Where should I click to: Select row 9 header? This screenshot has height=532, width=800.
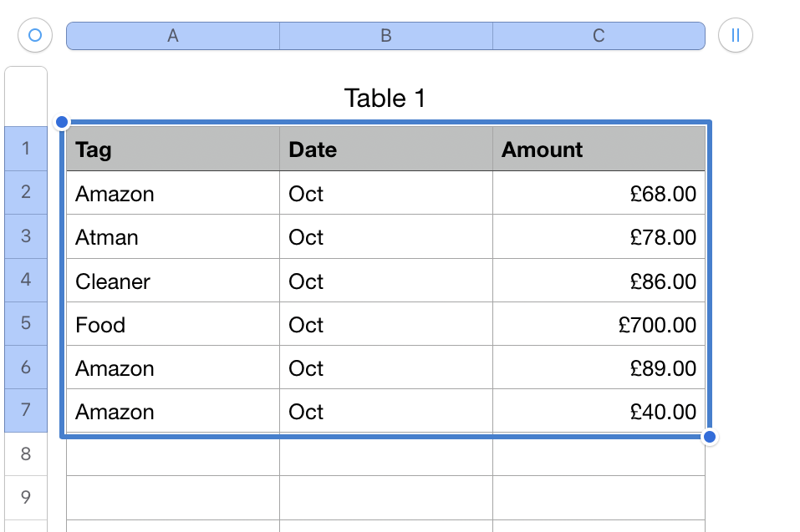(26, 498)
